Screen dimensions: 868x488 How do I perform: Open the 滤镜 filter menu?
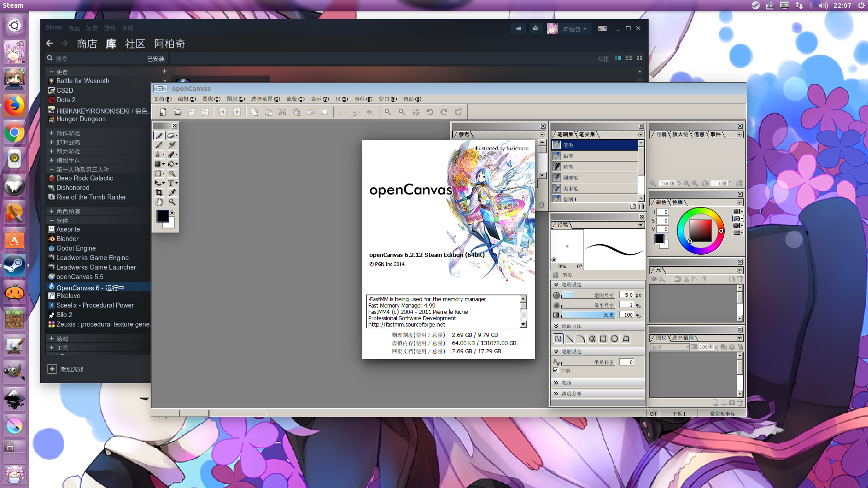point(295,99)
